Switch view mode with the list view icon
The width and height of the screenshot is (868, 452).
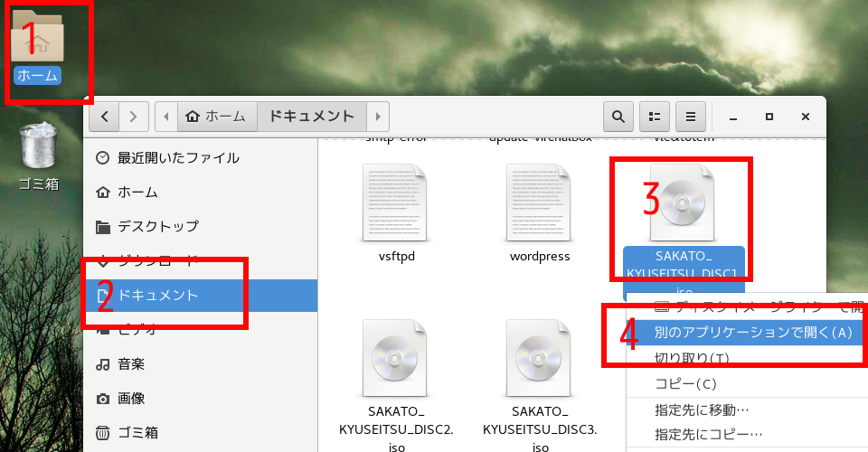click(654, 117)
